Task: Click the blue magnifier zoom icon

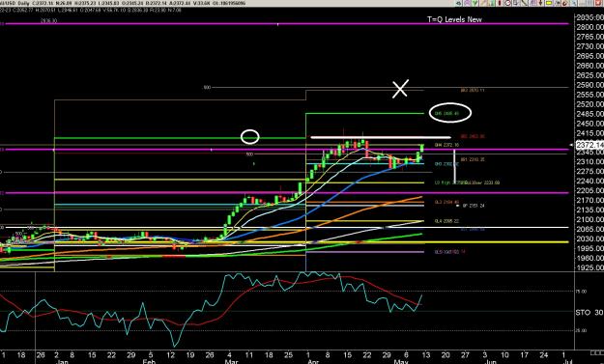Action: pos(574,3)
